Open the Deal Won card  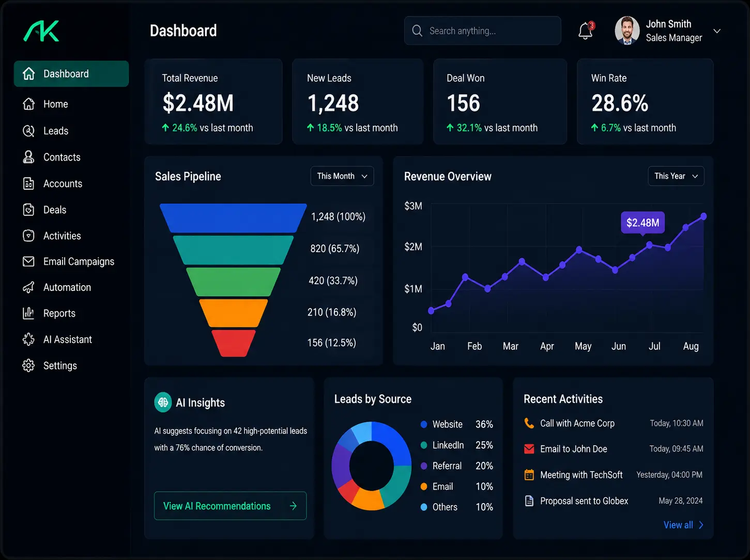tap(500, 101)
